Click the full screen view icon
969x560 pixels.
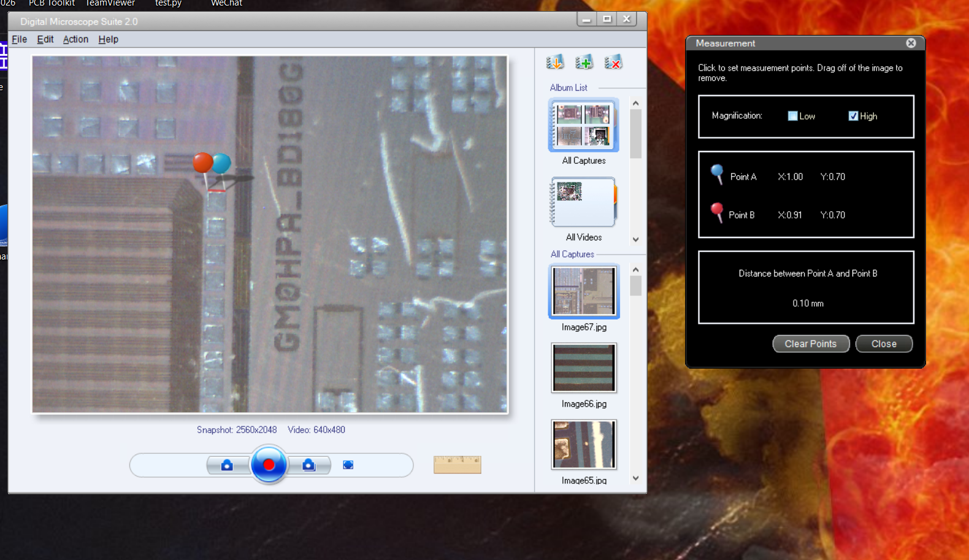(x=348, y=465)
